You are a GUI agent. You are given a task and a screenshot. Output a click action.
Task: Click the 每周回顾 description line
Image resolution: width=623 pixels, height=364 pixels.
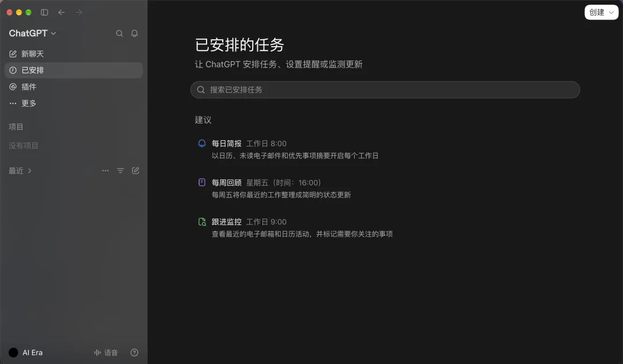[x=282, y=195]
